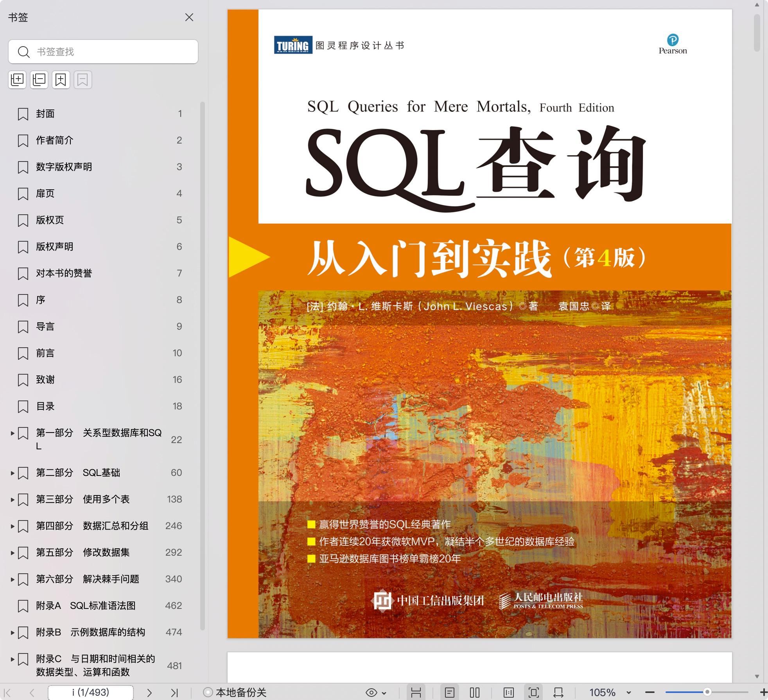This screenshot has height=700, width=768.
Task: Click the document vertical scrollbar
Action: tap(757, 33)
